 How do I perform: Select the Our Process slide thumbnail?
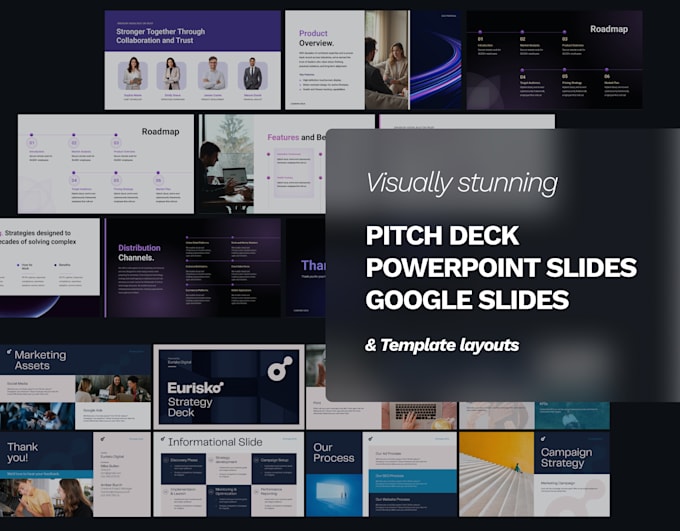[382, 474]
